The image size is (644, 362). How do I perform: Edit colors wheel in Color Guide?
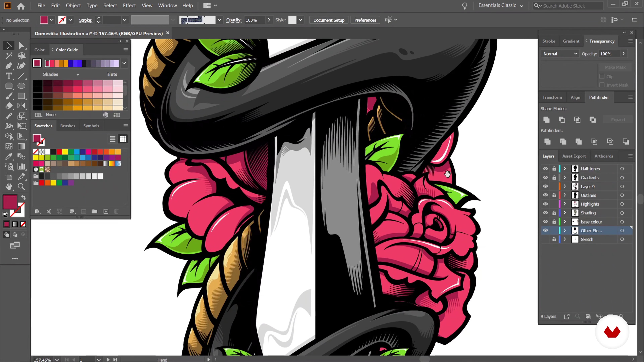pos(106,115)
